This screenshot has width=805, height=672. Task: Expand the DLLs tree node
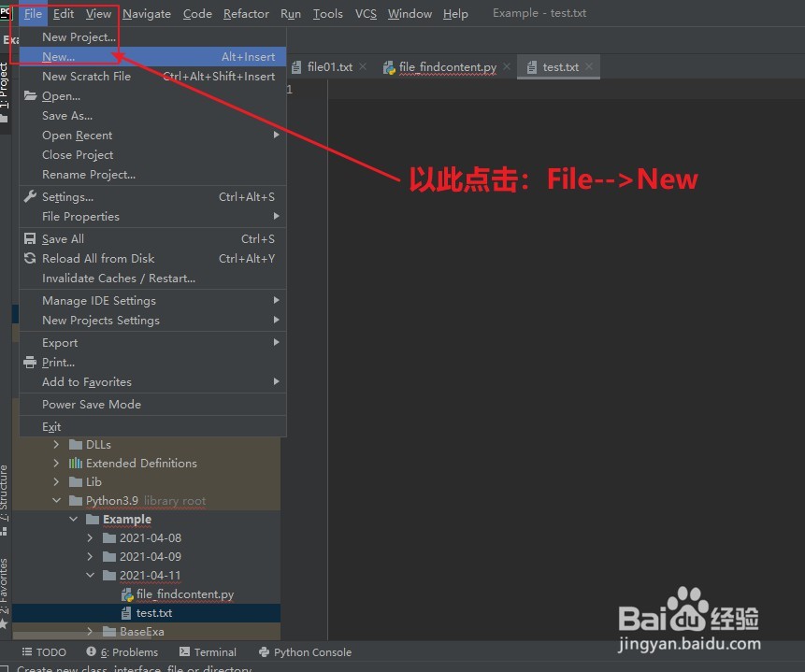56,444
